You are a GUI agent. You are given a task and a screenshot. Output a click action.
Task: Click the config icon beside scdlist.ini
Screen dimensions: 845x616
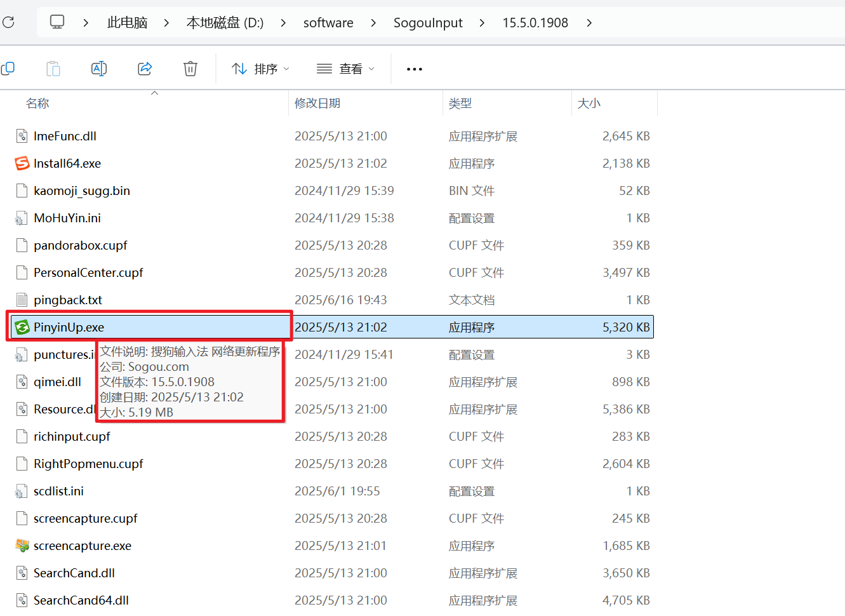22,491
